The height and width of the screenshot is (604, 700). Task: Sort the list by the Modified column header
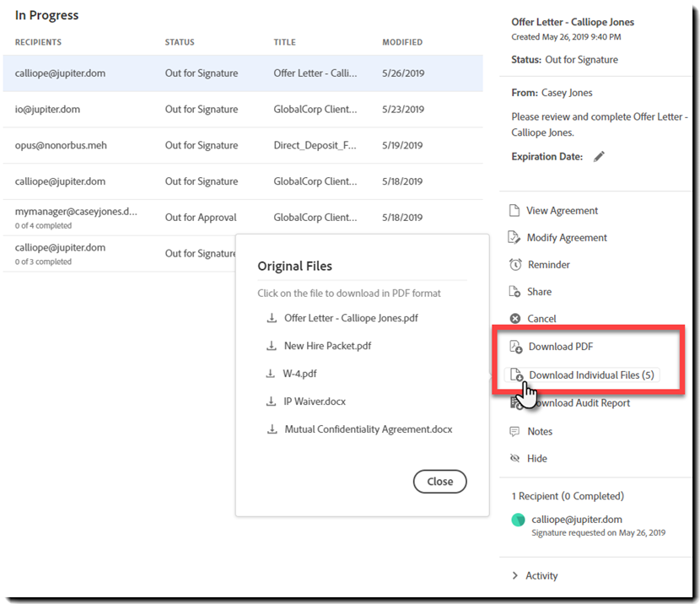pos(402,42)
